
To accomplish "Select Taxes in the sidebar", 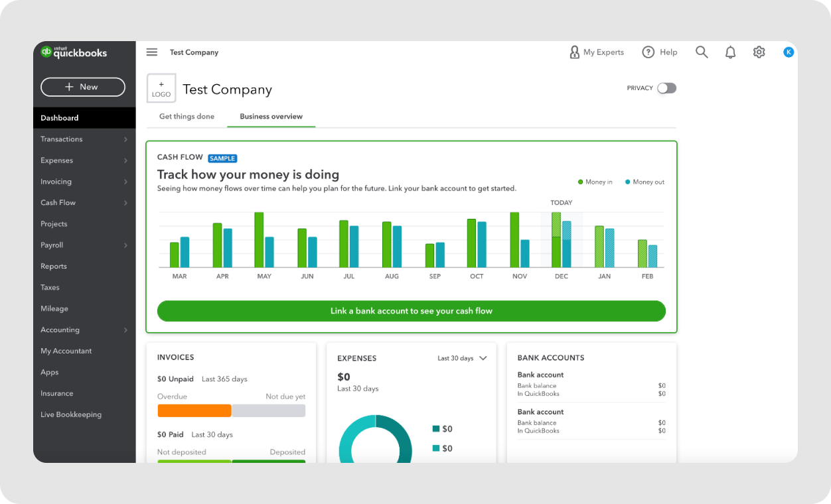I will tap(50, 287).
